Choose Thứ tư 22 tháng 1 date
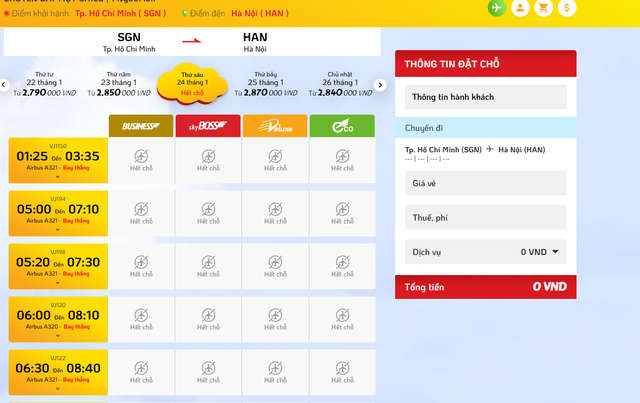 (44, 84)
